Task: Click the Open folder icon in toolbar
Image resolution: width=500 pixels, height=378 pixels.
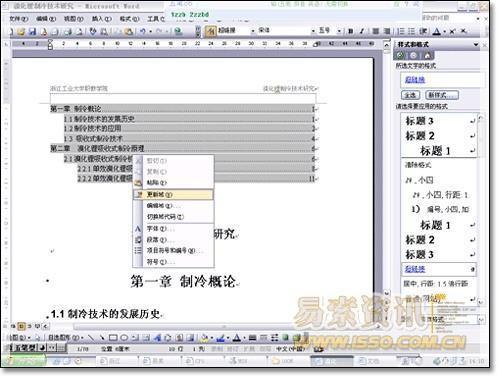Action: (22, 32)
